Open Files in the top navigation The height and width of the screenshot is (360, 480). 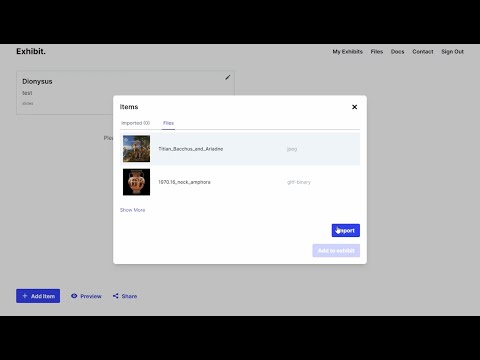point(377,52)
